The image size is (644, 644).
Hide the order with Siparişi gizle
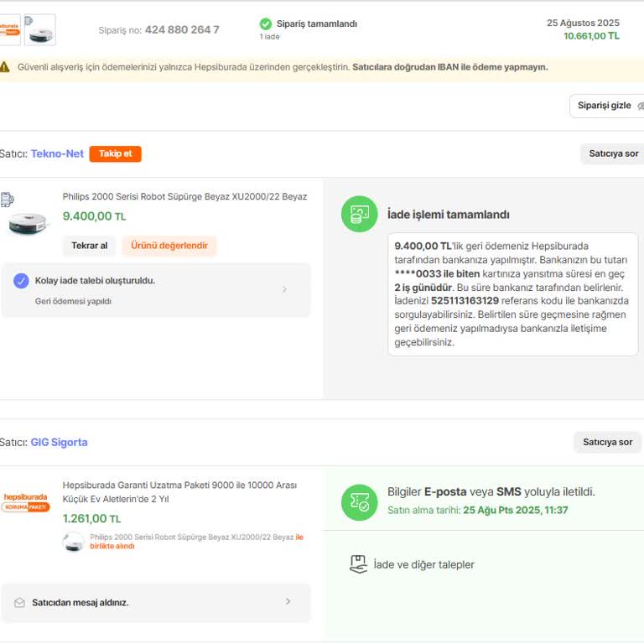pos(606,106)
